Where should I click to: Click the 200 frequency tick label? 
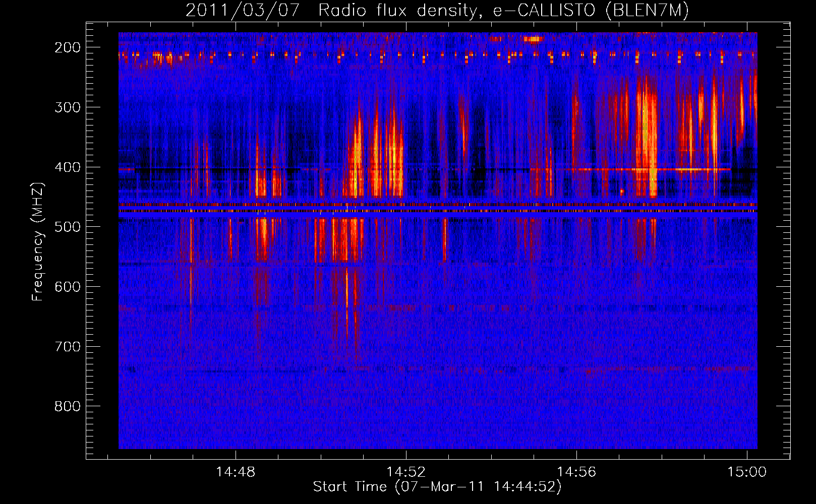click(x=68, y=47)
